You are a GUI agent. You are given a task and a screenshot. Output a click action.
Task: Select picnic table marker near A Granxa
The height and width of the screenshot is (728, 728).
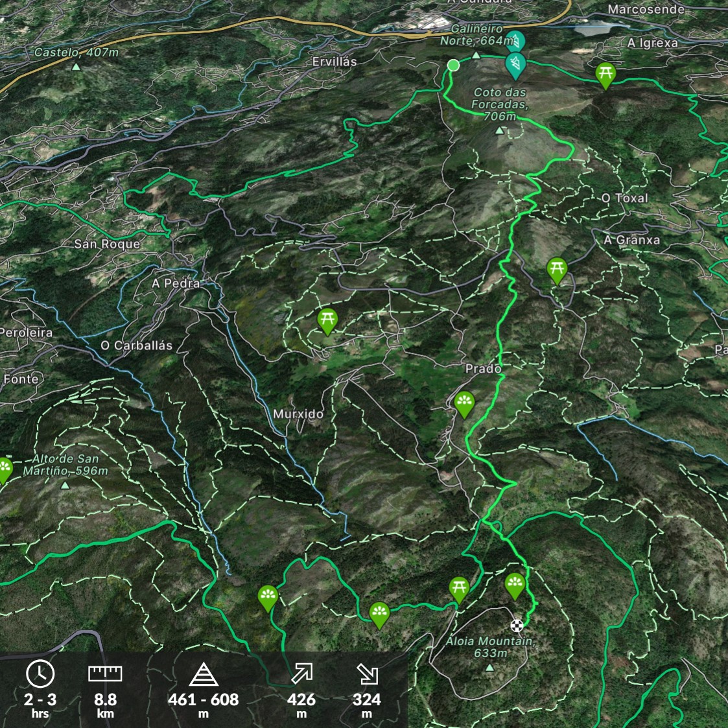point(557,268)
